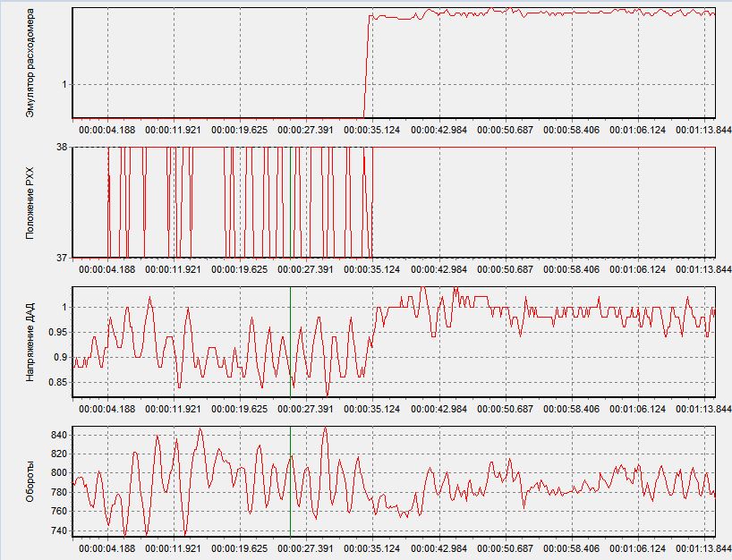Click 00:00:35.124 label under Эмулятор расходомера chart
Screen dimensions: 732x560
372,130
